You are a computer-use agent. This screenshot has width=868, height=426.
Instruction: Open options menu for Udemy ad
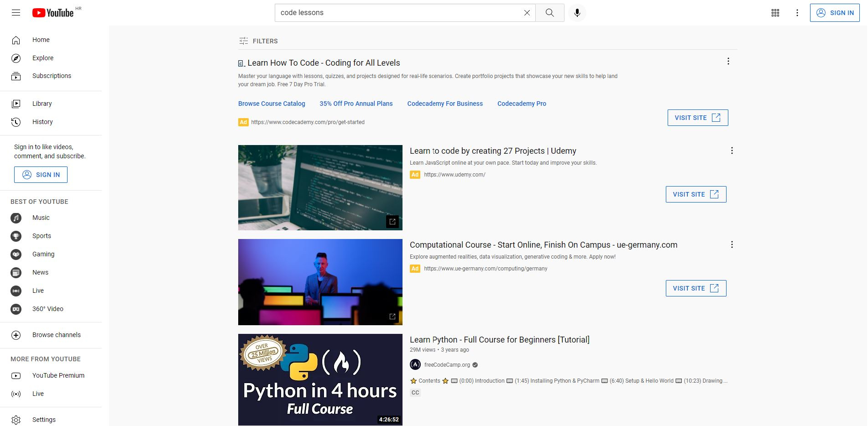click(x=732, y=151)
